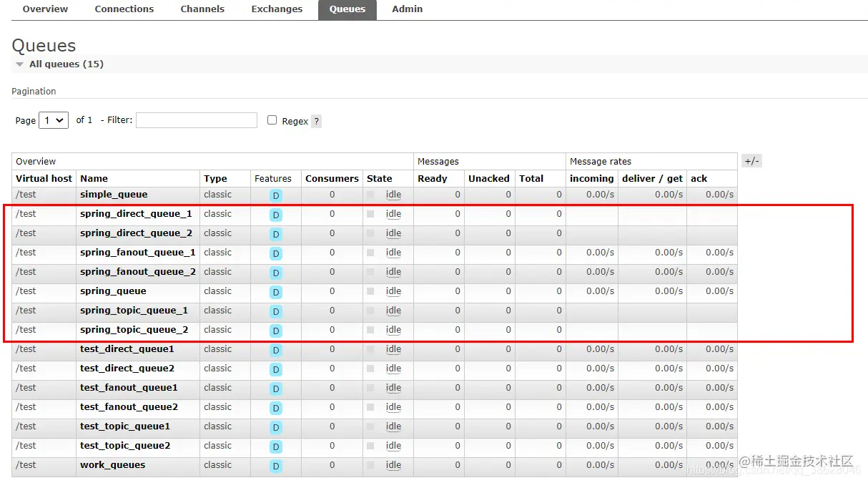
Task: Open the Page number dropdown
Action: (x=54, y=120)
